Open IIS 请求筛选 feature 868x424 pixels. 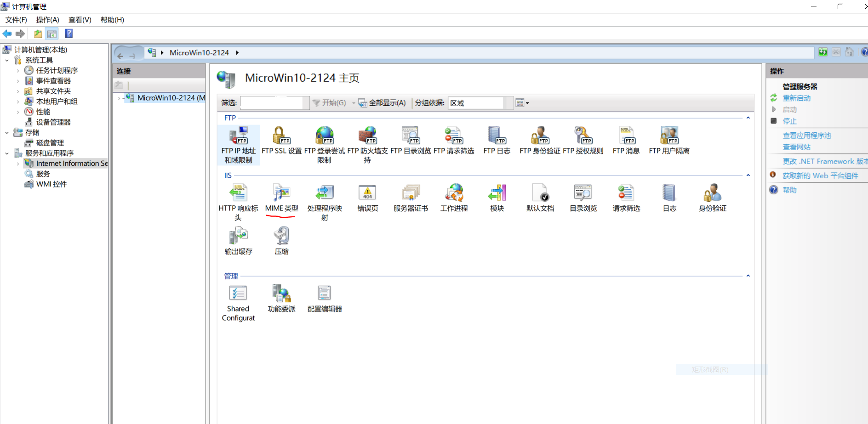tap(626, 198)
